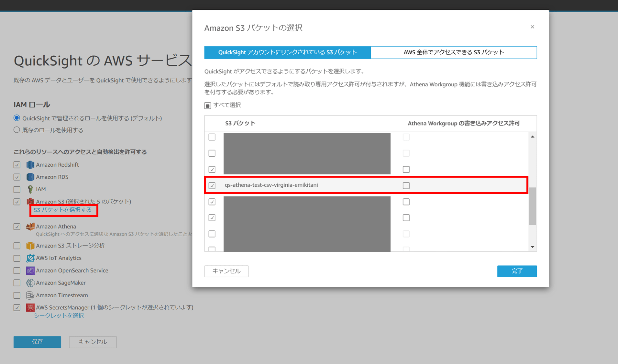Select QuickSight-managed role radio button
618x364 pixels.
pyautogui.click(x=17, y=118)
